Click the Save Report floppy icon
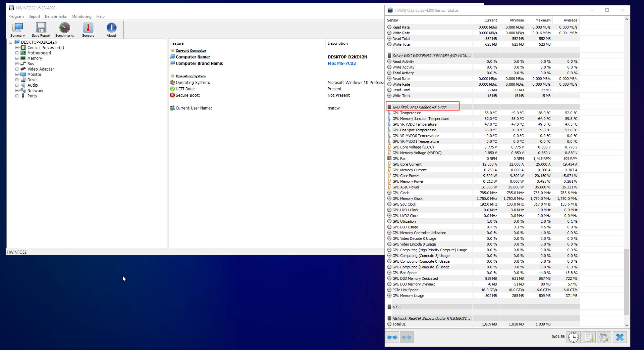This screenshot has height=350, width=644. click(41, 30)
